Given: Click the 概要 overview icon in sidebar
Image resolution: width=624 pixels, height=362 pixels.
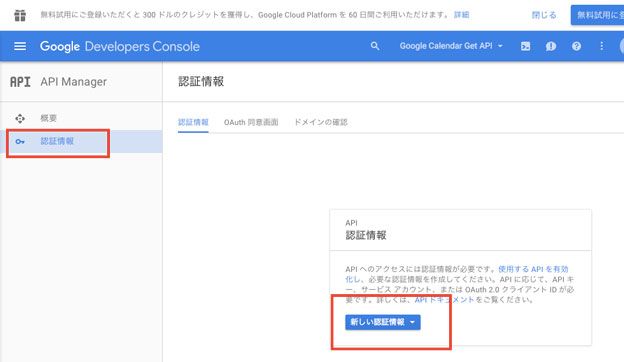Looking at the screenshot, I should (20, 118).
